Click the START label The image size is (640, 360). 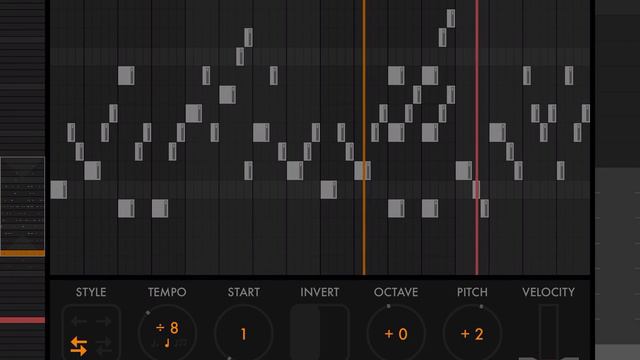243,292
